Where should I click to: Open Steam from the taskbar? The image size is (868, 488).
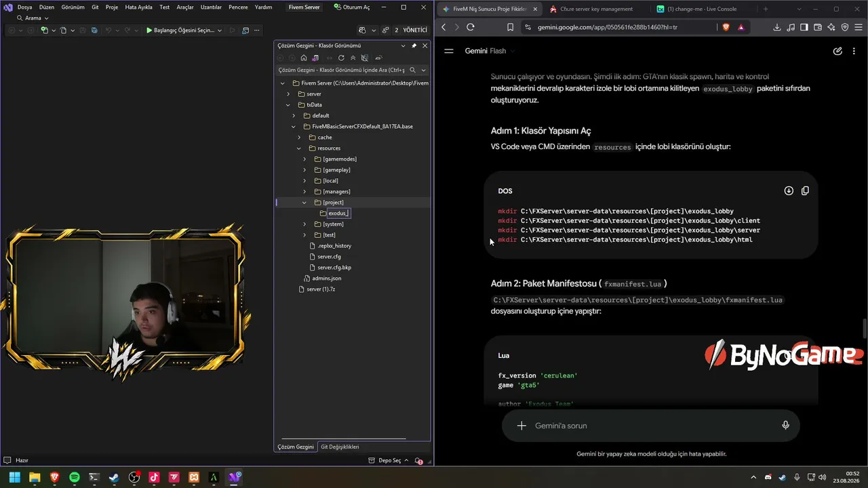click(114, 477)
